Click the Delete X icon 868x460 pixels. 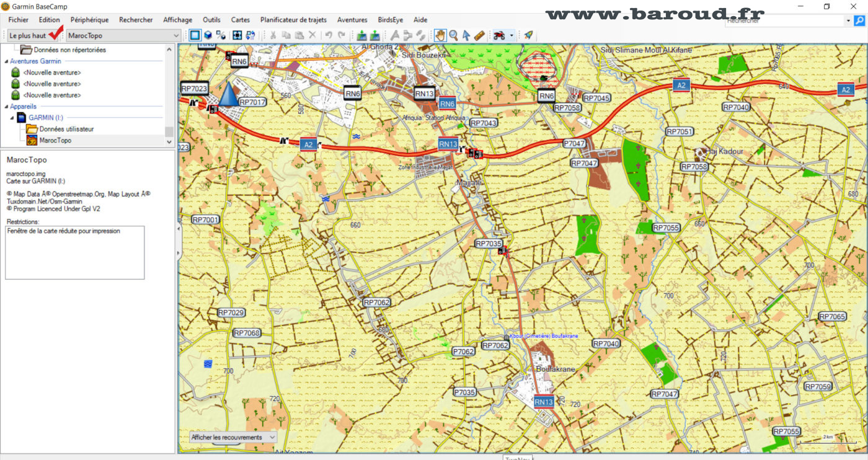312,35
